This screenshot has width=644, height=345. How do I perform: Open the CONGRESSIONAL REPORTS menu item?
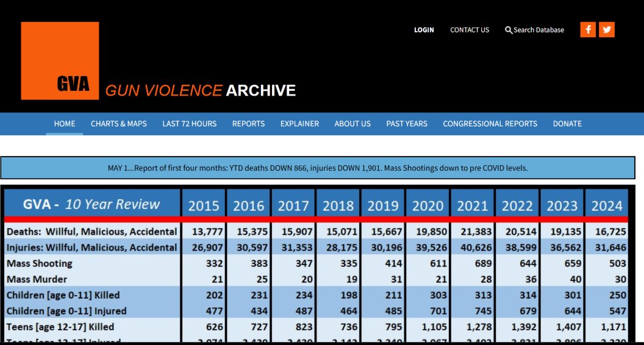tap(490, 124)
